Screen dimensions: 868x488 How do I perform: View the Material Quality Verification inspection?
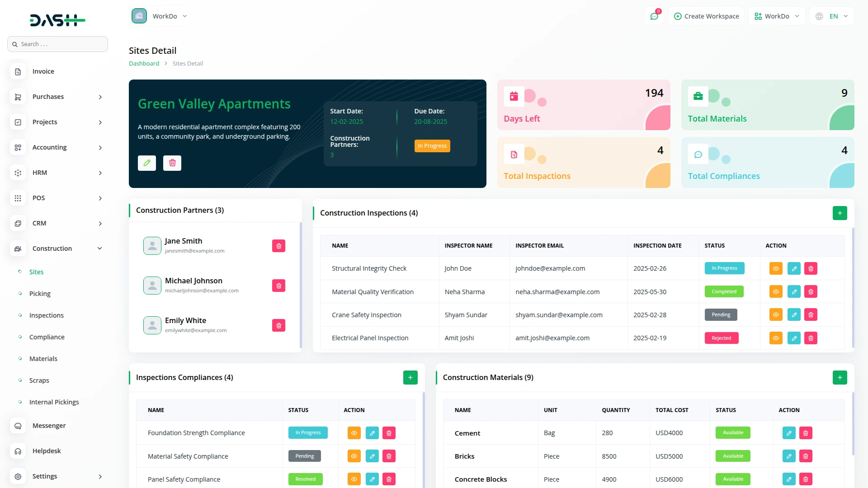point(776,292)
